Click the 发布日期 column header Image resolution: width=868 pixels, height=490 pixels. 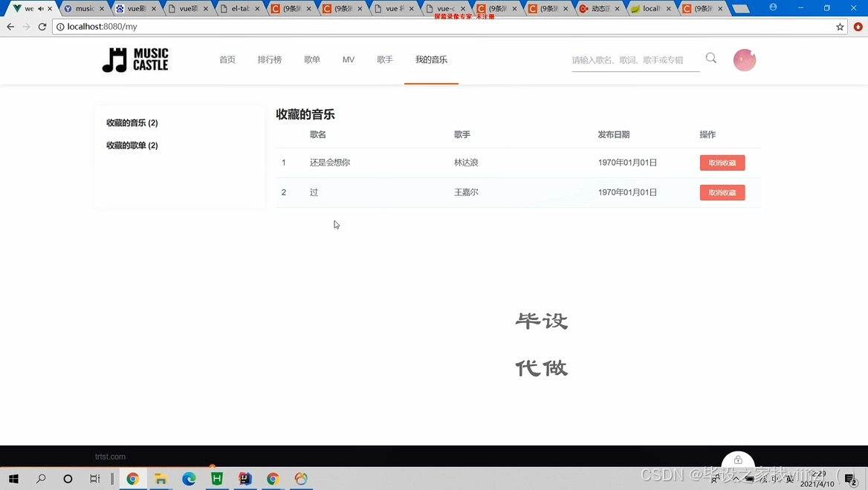(x=613, y=134)
